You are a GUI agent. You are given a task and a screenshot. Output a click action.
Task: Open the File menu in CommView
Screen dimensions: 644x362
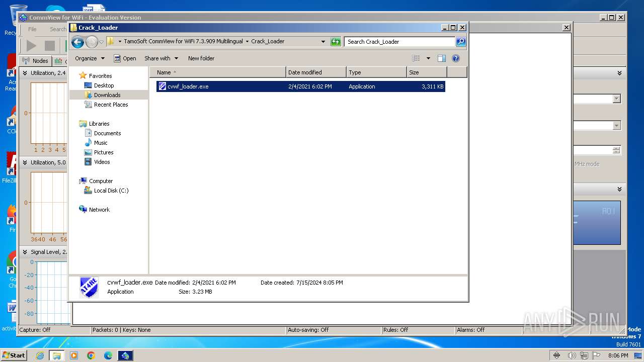[32, 29]
